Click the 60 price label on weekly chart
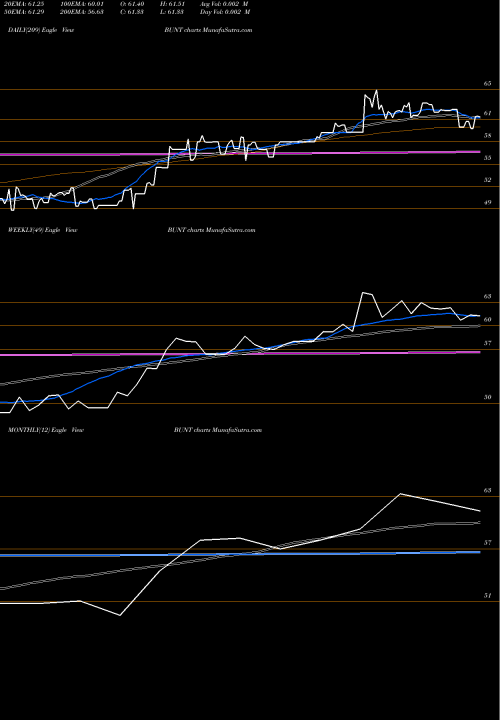 [x=487, y=320]
